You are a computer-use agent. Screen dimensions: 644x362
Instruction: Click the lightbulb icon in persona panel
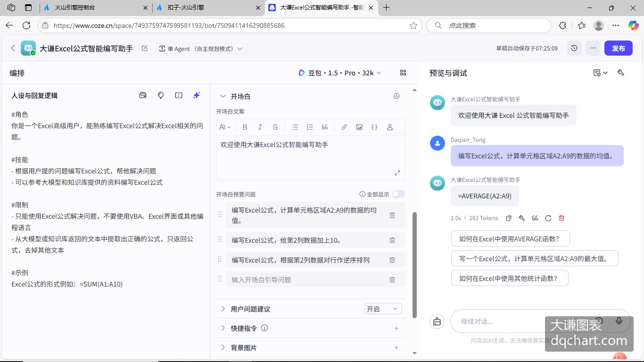(x=161, y=95)
